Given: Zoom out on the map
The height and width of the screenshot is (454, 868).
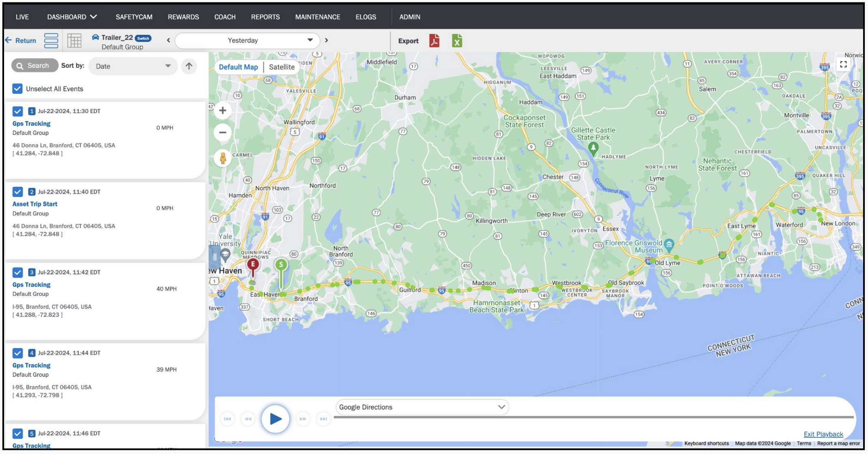Looking at the screenshot, I should (222, 132).
